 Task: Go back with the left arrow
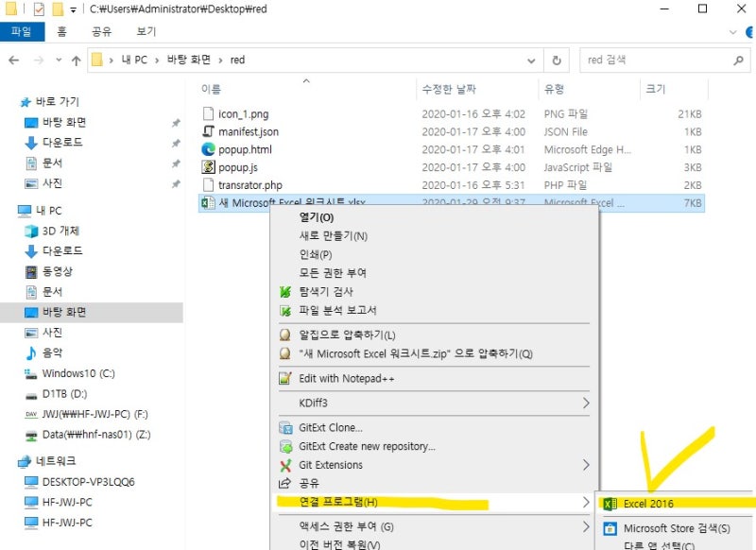(14, 60)
